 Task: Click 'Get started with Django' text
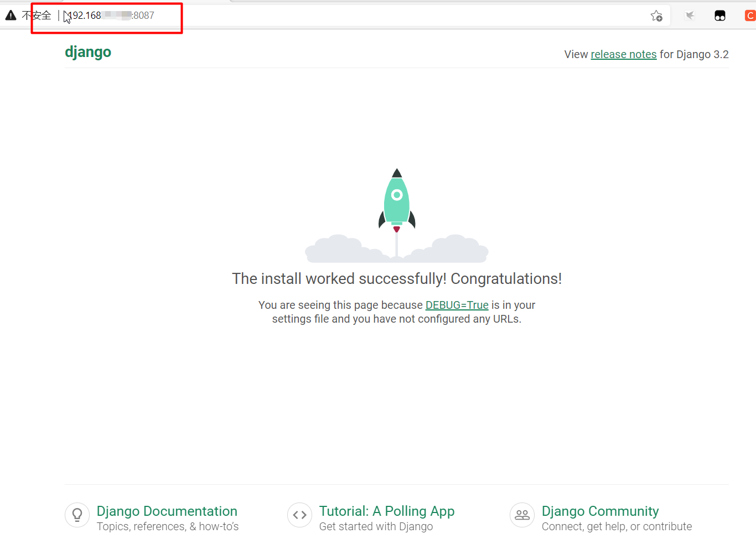click(x=376, y=526)
